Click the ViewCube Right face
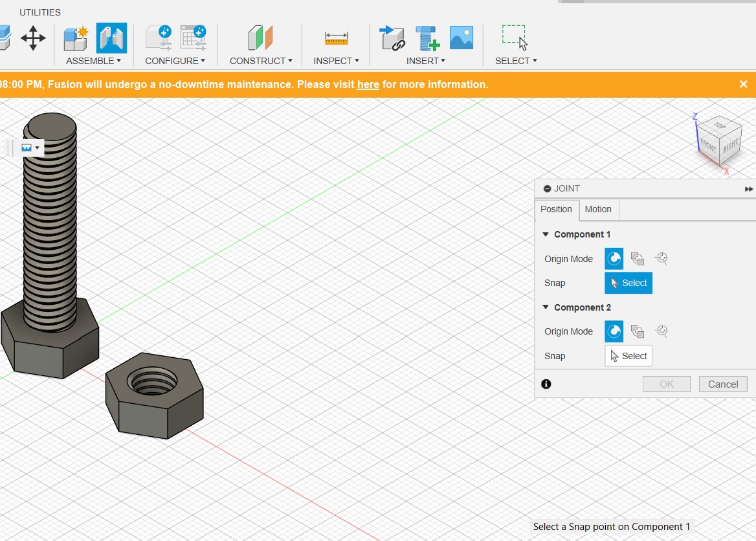Screen dimensions: 756x541 click(731, 146)
